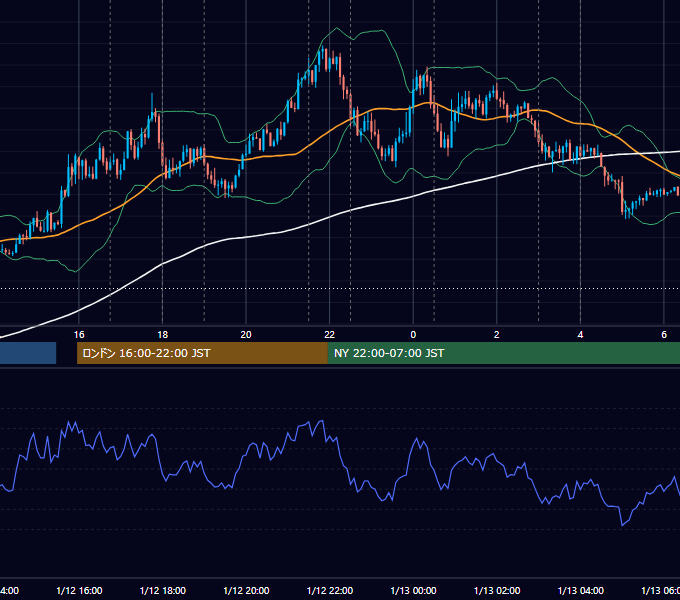The image size is (680, 600).
Task: Click the 1/12 20:00 date label
Action: (x=246, y=590)
